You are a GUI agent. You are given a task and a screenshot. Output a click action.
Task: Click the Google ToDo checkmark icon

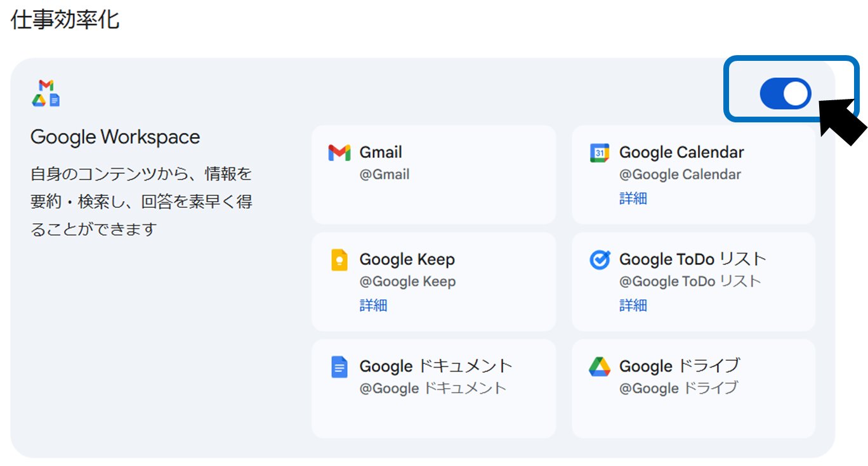[x=600, y=260]
